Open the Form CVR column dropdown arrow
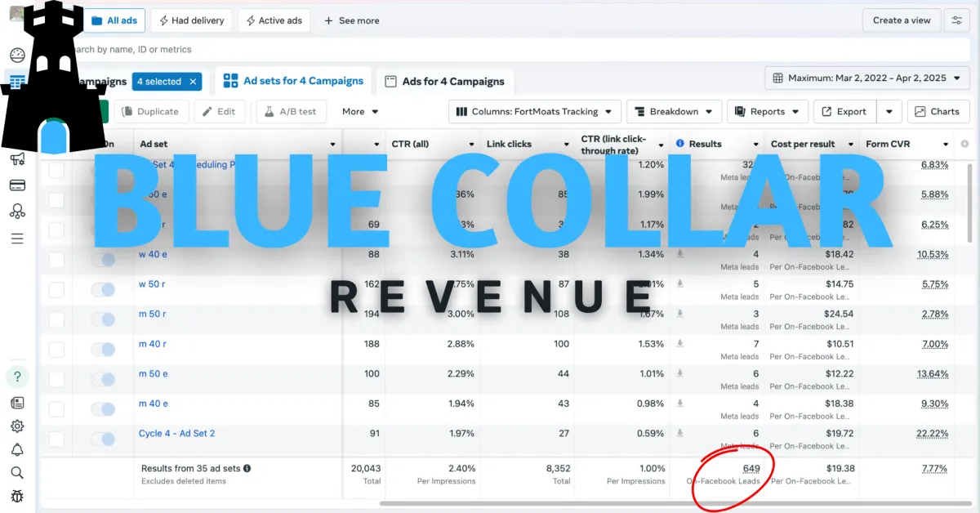980x513 pixels. pos(946,145)
